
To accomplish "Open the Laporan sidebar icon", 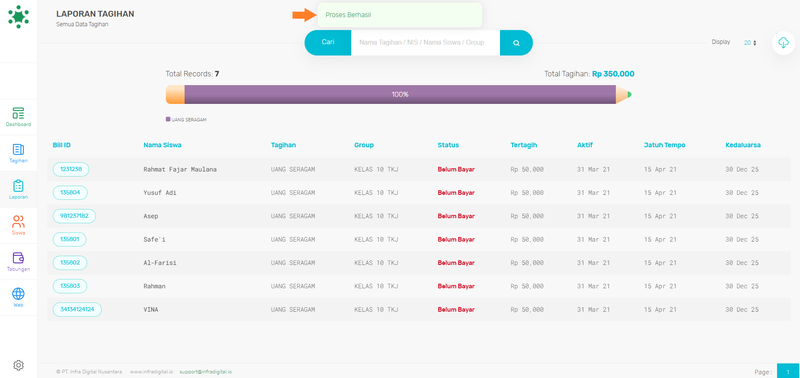I will point(18,189).
